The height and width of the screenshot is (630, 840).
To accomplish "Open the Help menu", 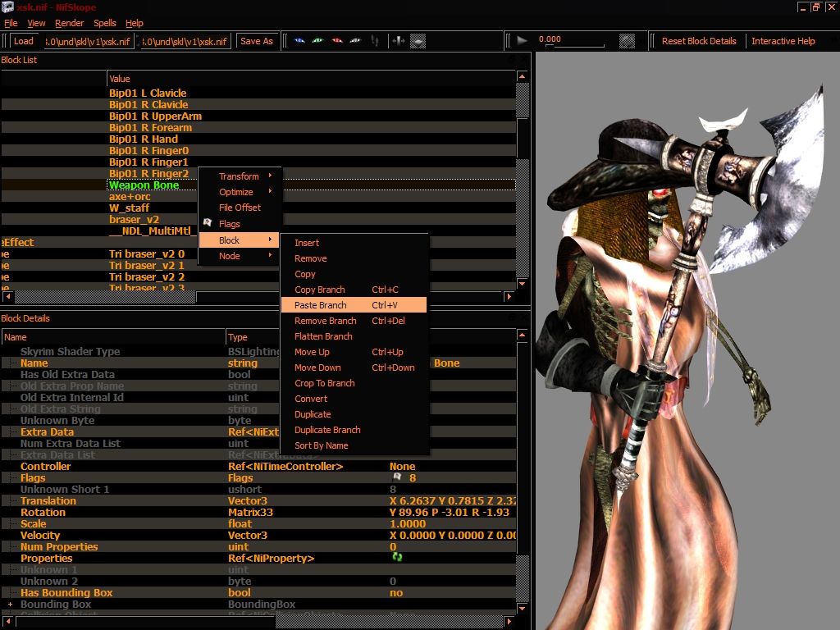I will (x=134, y=23).
